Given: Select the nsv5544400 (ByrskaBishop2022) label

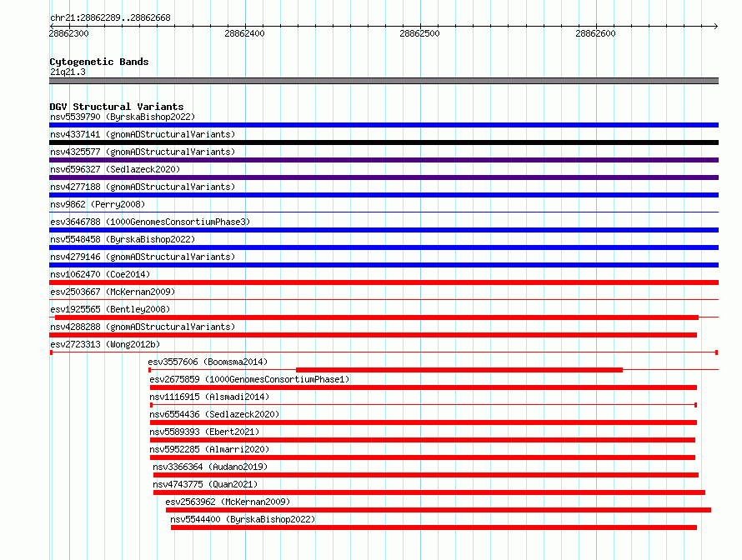Looking at the screenshot, I should 243,519.
